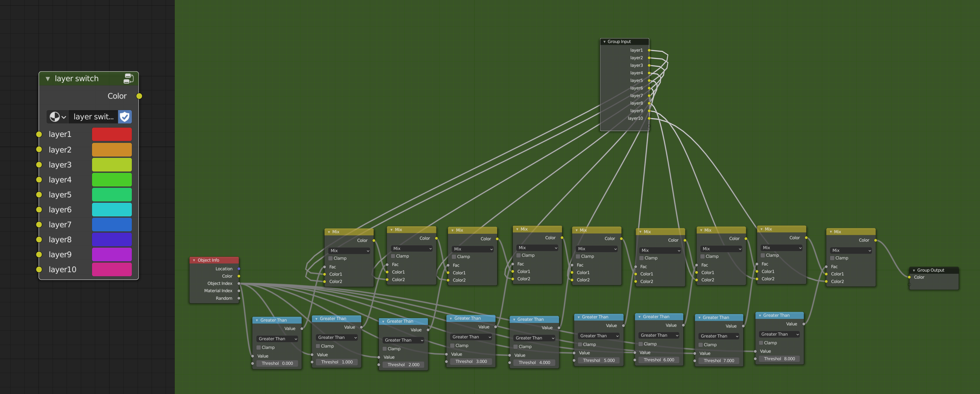Screen dimensions: 980x394
Task: Collapse the Object Info node
Action: (194, 260)
